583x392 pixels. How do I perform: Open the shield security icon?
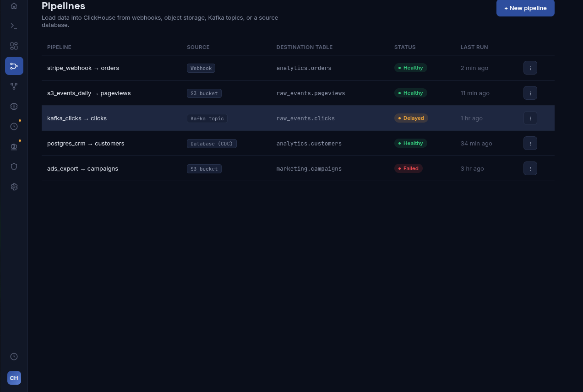14,166
